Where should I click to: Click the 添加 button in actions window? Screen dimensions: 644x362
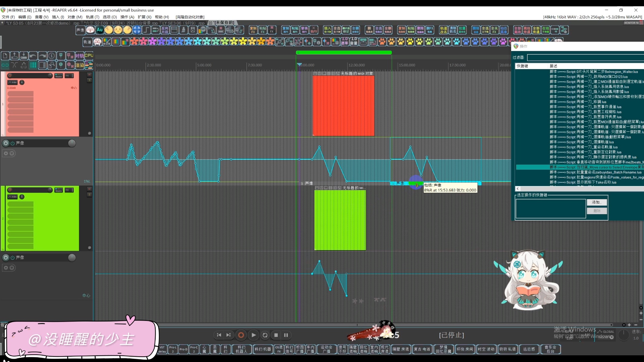coord(596,202)
